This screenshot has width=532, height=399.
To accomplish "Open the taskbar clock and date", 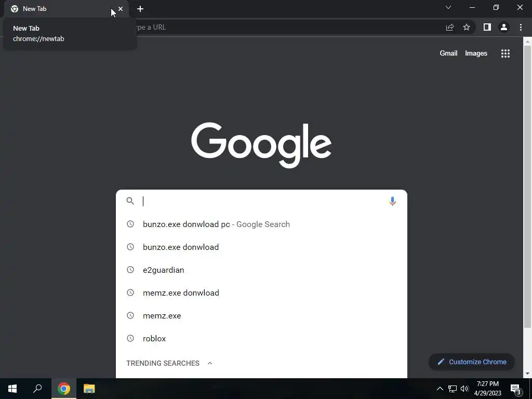I will click(x=487, y=389).
